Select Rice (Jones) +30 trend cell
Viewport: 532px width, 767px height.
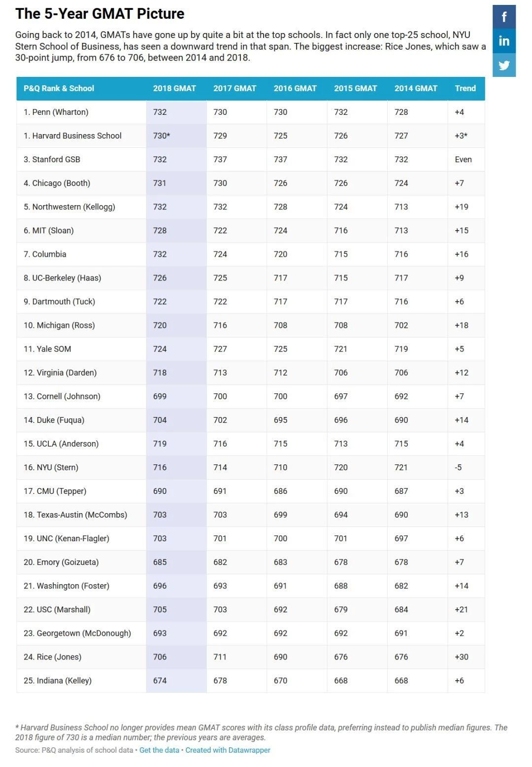click(462, 657)
